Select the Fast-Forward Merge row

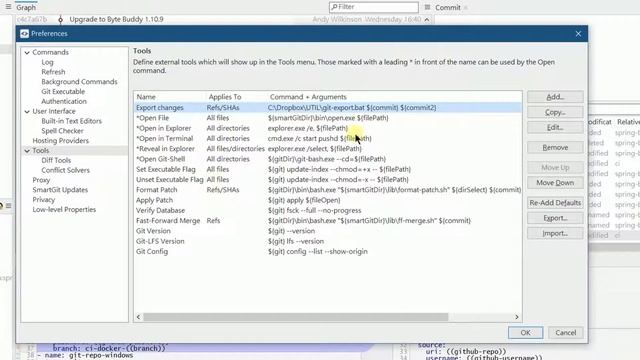[328, 220]
